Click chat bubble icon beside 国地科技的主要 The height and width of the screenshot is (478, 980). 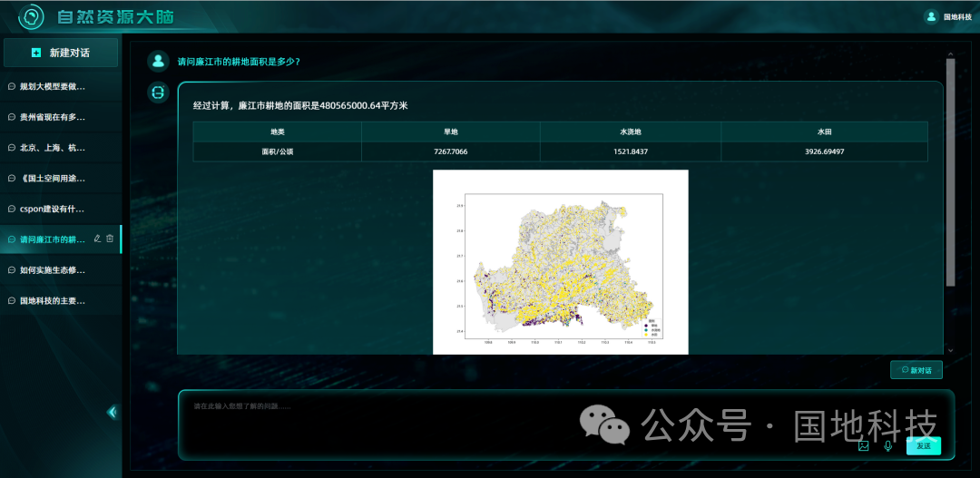(x=11, y=300)
